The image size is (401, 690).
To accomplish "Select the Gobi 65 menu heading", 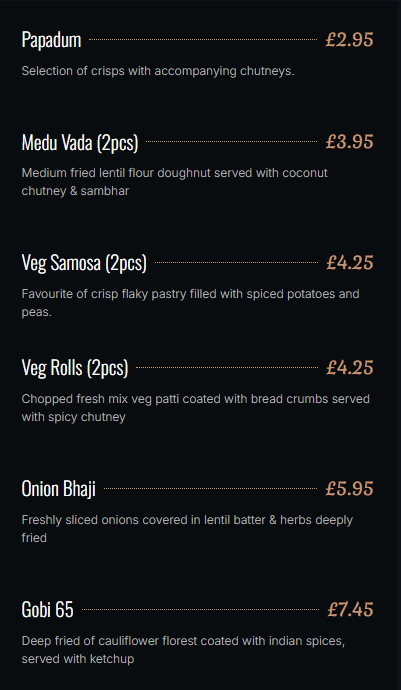I will pos(48,610).
